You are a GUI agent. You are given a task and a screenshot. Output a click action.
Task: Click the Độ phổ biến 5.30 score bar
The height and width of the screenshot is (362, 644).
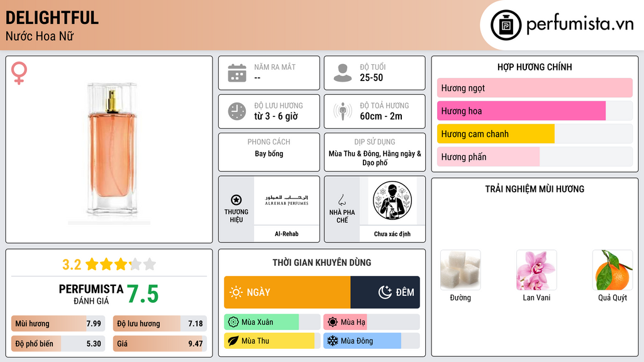point(58,344)
